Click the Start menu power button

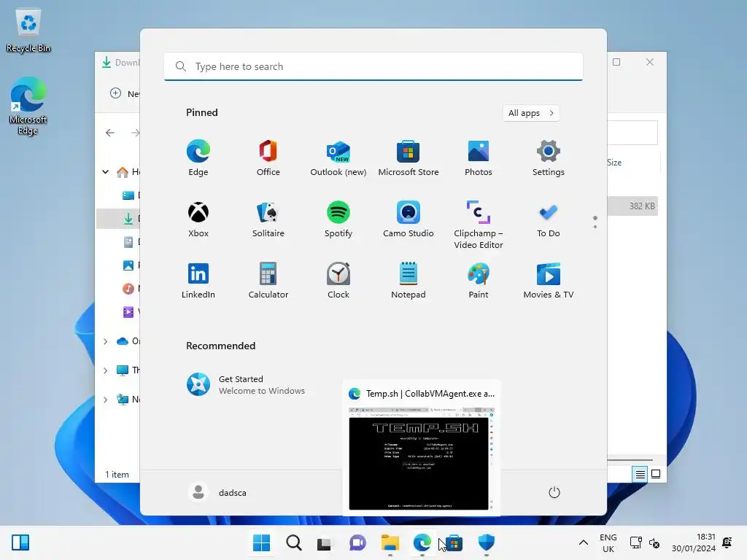(554, 492)
